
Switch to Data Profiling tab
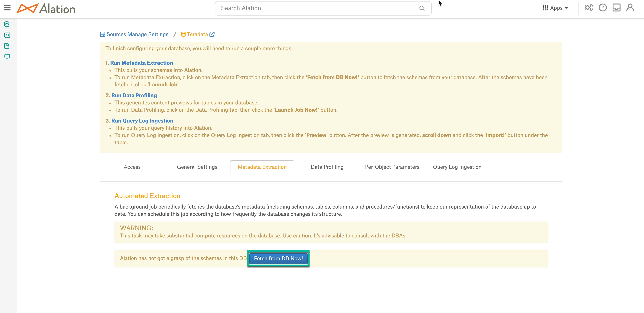[x=327, y=167]
